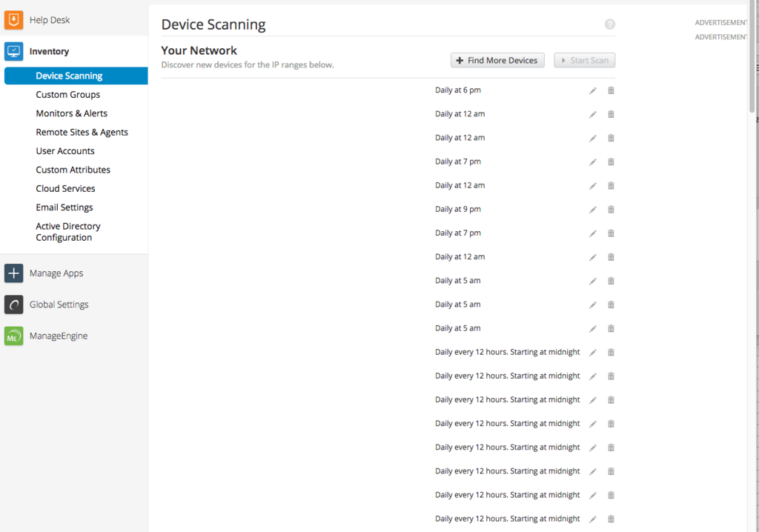This screenshot has width=759, height=532.
Task: Delete the last Daily every 12 hours entry
Action: coord(610,518)
